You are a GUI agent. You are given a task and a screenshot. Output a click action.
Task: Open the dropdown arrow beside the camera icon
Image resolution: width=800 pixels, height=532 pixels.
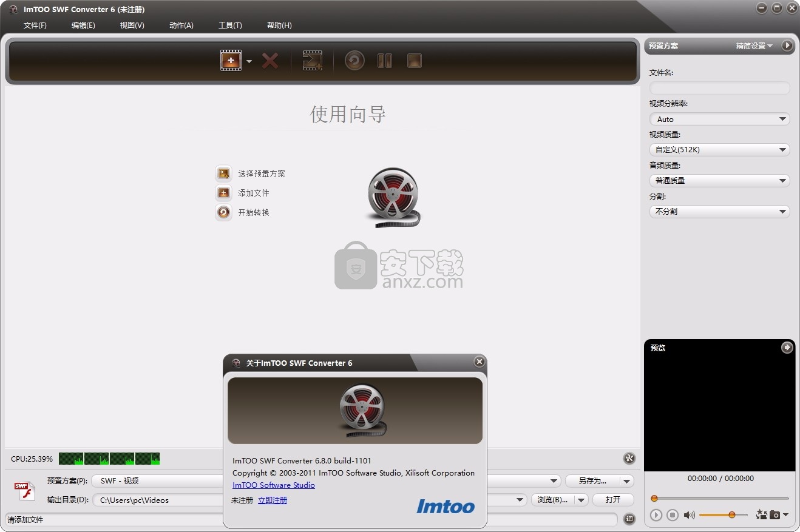click(x=786, y=515)
